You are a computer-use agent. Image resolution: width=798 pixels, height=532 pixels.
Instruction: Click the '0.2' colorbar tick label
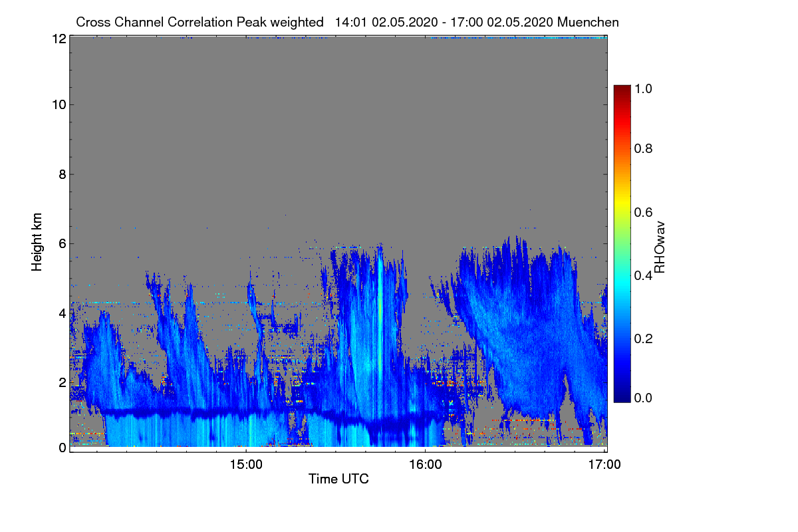(644, 338)
